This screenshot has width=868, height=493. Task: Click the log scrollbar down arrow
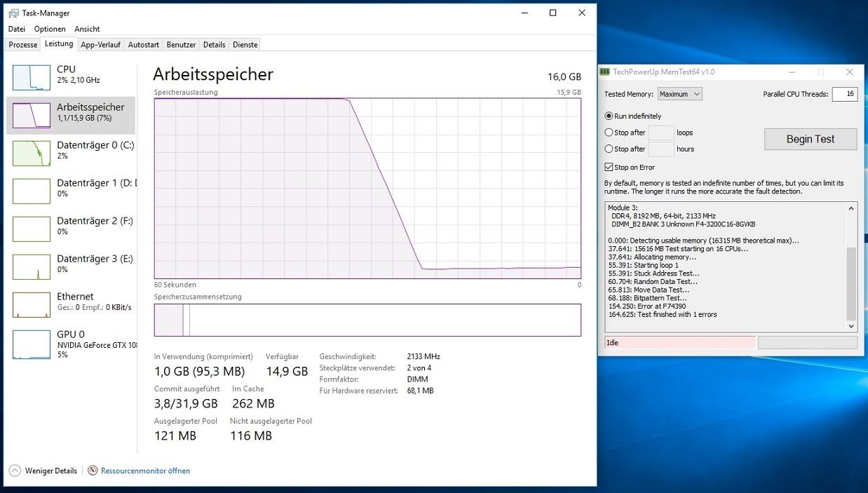coord(852,325)
